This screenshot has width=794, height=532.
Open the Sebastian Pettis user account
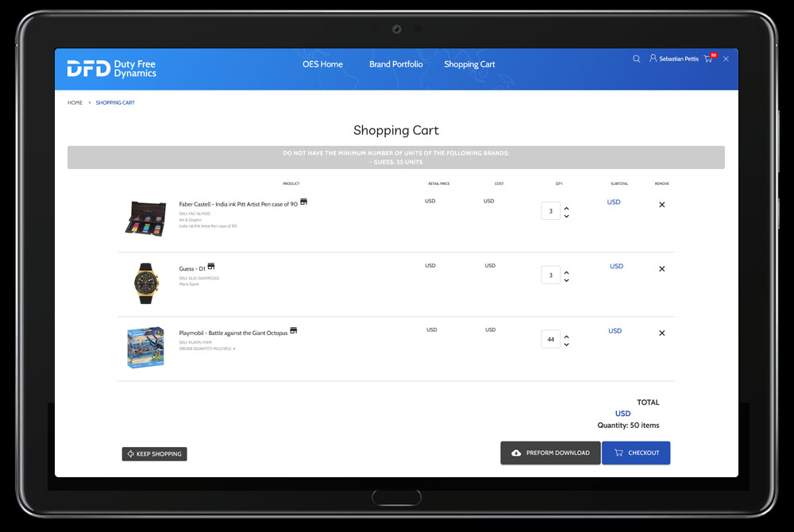tap(674, 59)
